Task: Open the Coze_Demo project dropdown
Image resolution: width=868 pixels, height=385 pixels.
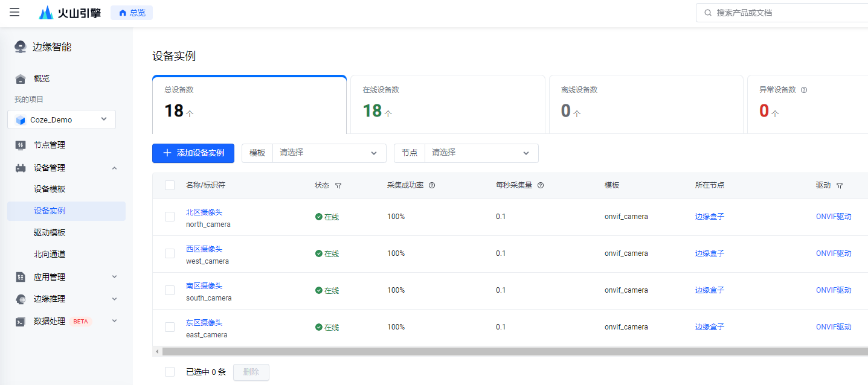Action: (62, 119)
